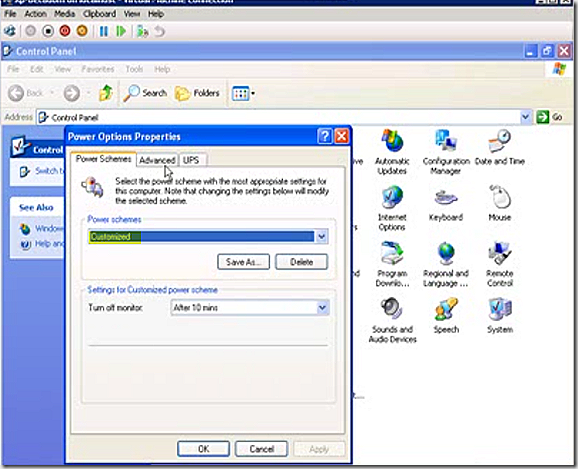Open the Action menu
The image size is (578, 469).
pos(35,14)
